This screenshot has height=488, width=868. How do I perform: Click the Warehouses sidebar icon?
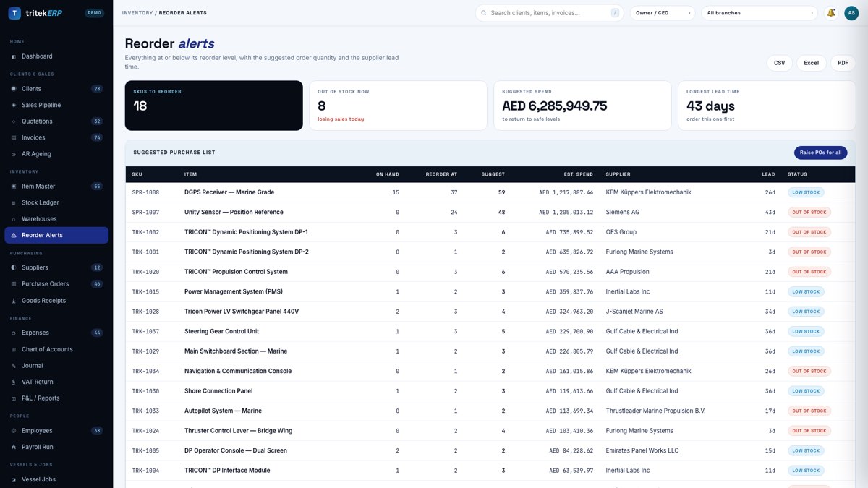[14, 219]
